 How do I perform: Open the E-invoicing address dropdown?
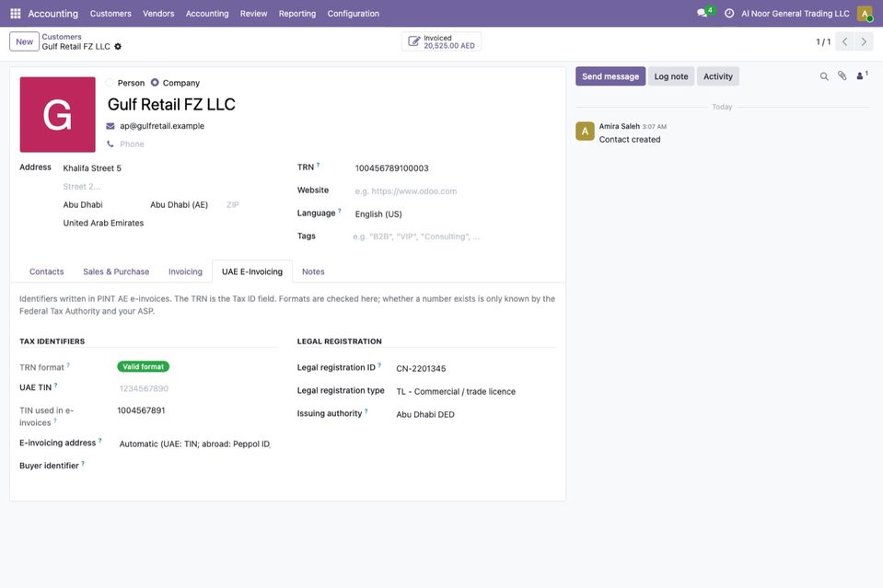pyautogui.click(x=195, y=444)
